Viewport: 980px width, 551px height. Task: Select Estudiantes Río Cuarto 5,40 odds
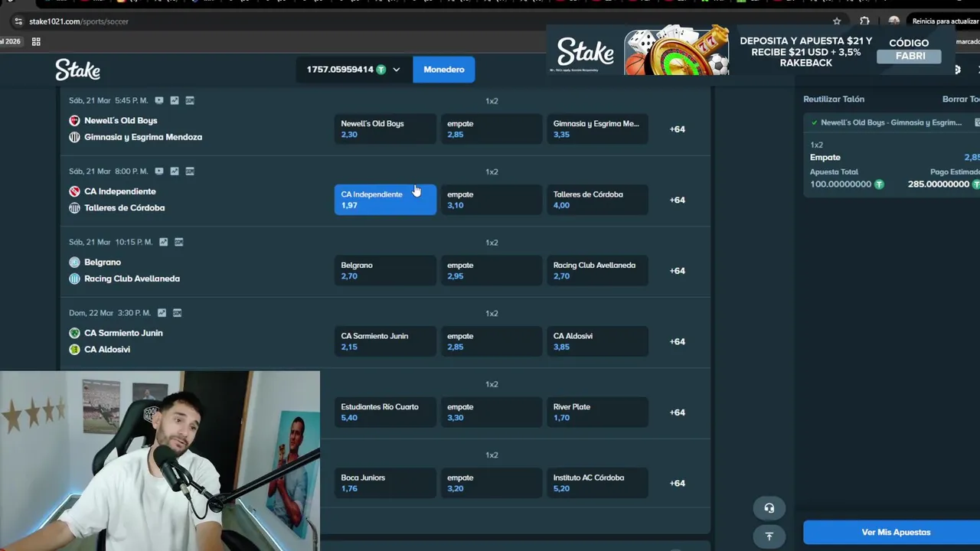click(385, 412)
